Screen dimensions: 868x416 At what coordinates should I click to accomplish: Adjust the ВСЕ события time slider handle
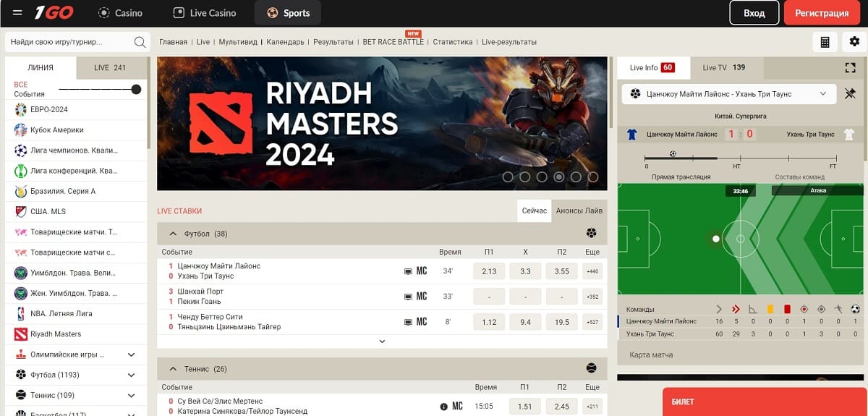click(136, 90)
